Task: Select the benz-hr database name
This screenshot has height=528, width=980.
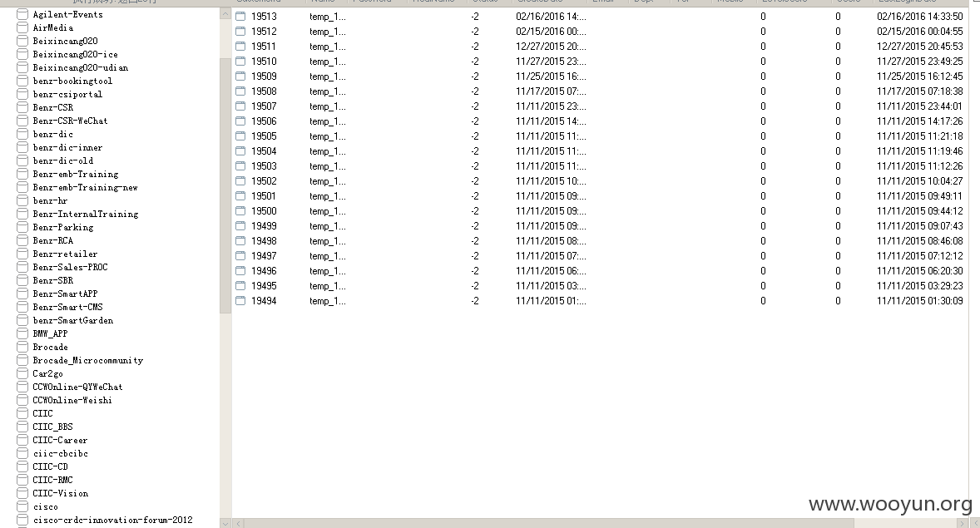Action: [x=50, y=200]
